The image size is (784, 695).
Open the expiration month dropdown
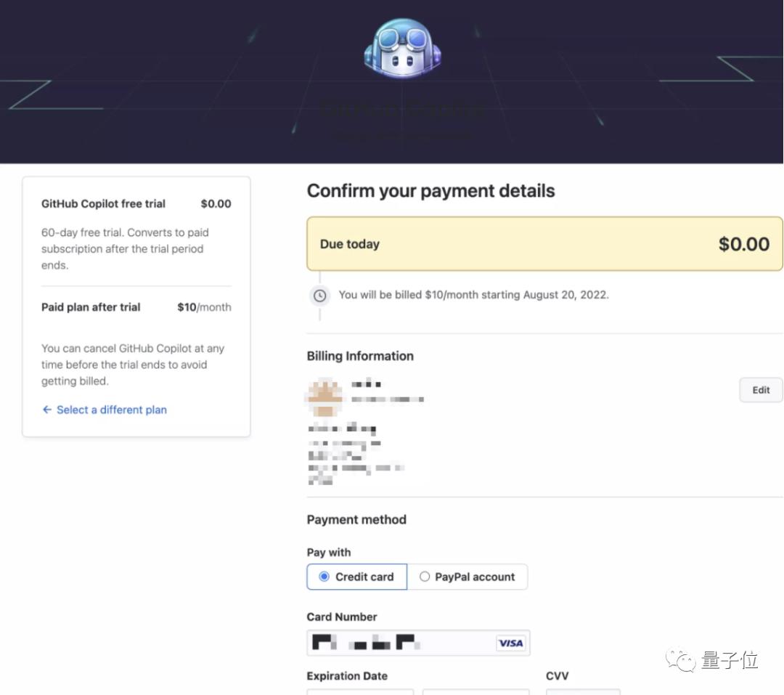coord(360,692)
